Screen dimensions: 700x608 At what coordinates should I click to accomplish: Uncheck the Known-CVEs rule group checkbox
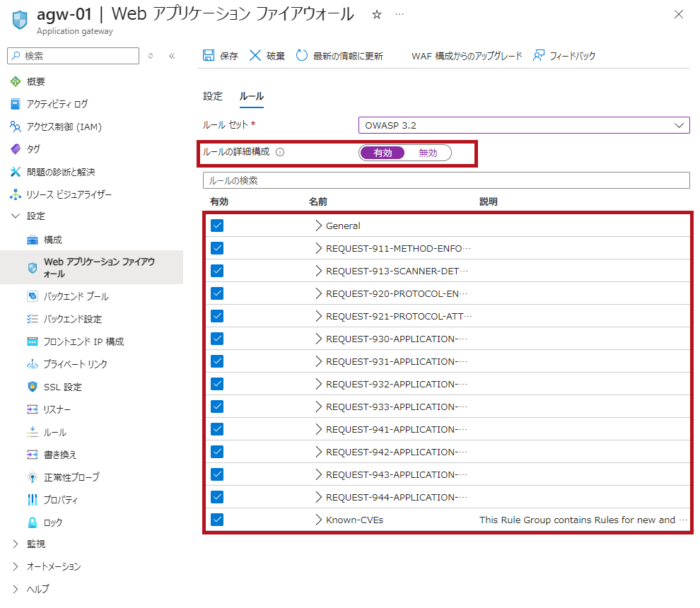tap(217, 520)
